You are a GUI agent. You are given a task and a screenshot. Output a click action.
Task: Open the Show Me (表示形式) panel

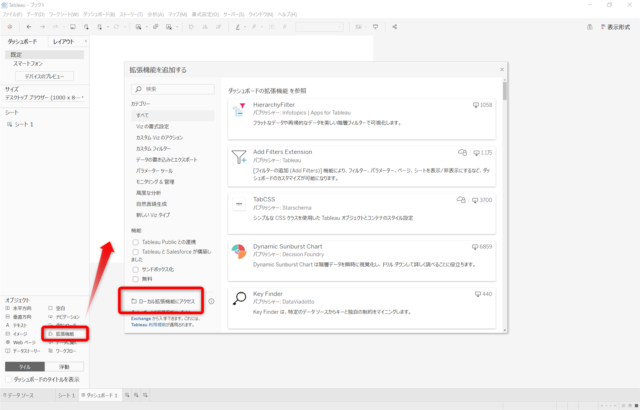(x=616, y=27)
